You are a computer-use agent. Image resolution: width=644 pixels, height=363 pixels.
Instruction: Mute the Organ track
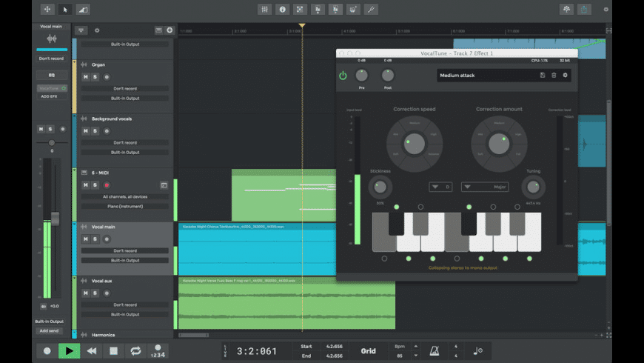85,77
